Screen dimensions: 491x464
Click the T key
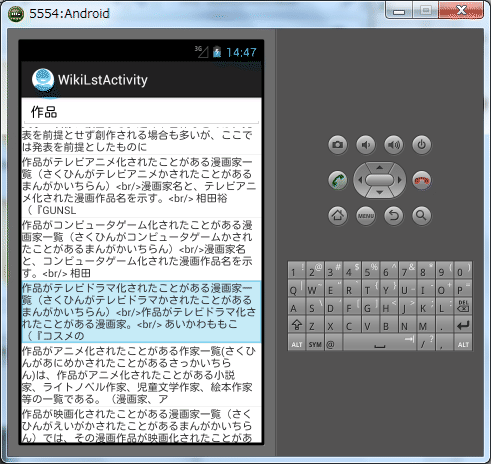click(370, 288)
